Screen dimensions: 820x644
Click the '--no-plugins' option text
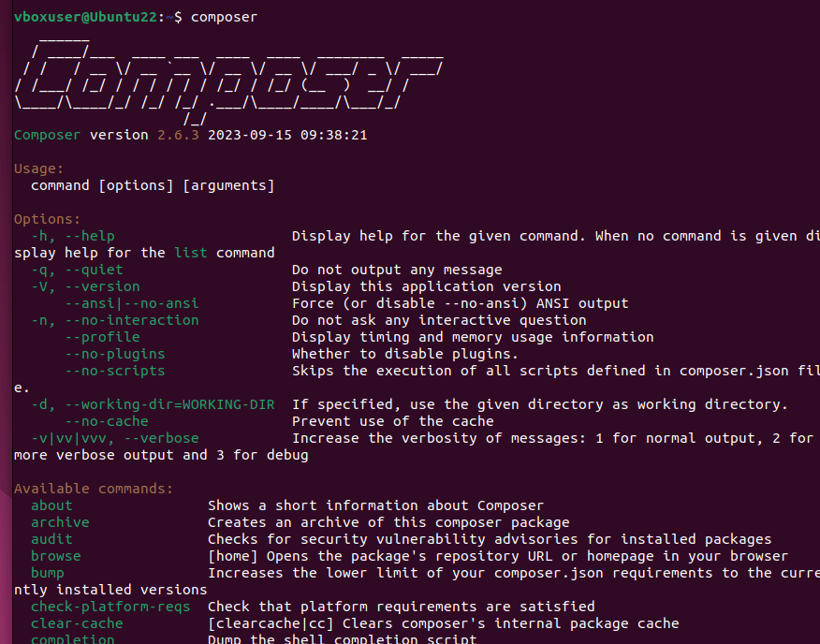114,354
